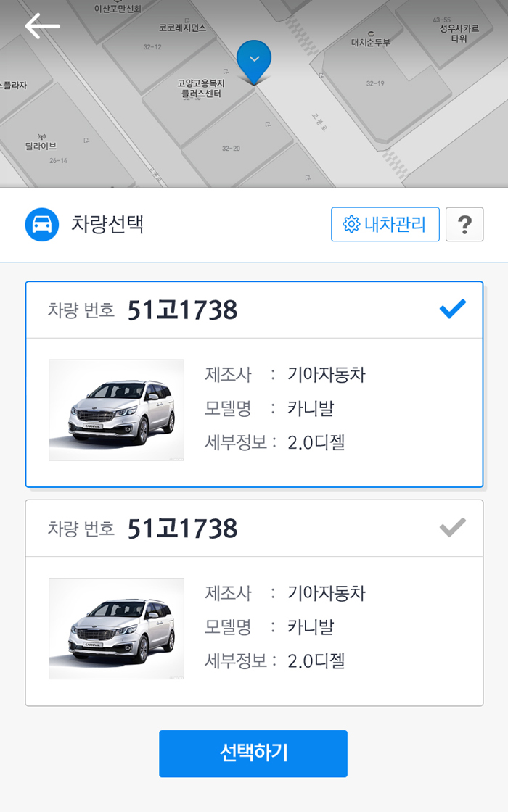Click the gray checkmark on the second vehicle

[451, 527]
